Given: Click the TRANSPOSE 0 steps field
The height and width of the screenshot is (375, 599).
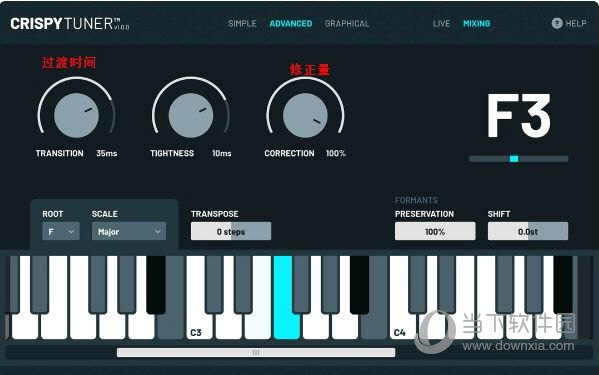Looking at the screenshot, I should pyautogui.click(x=231, y=231).
